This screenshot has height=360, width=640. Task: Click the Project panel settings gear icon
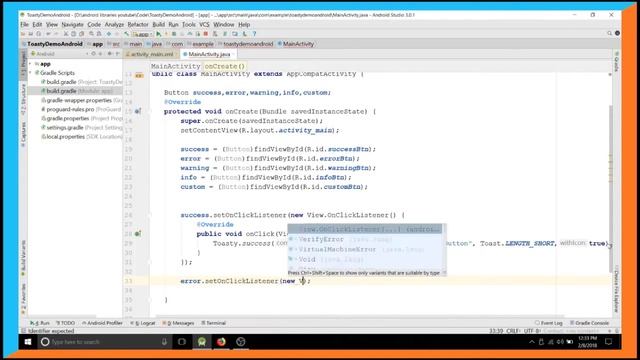109,53
